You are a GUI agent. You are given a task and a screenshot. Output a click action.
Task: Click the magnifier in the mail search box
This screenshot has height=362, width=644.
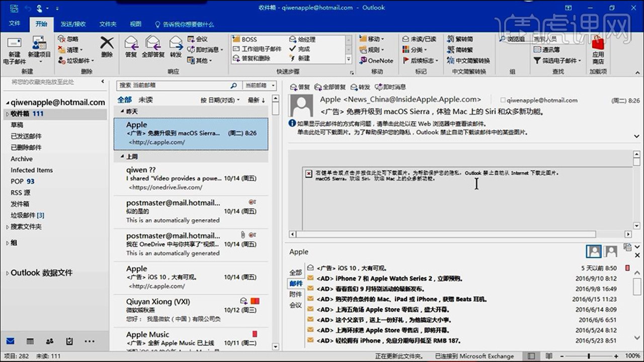coord(233,85)
